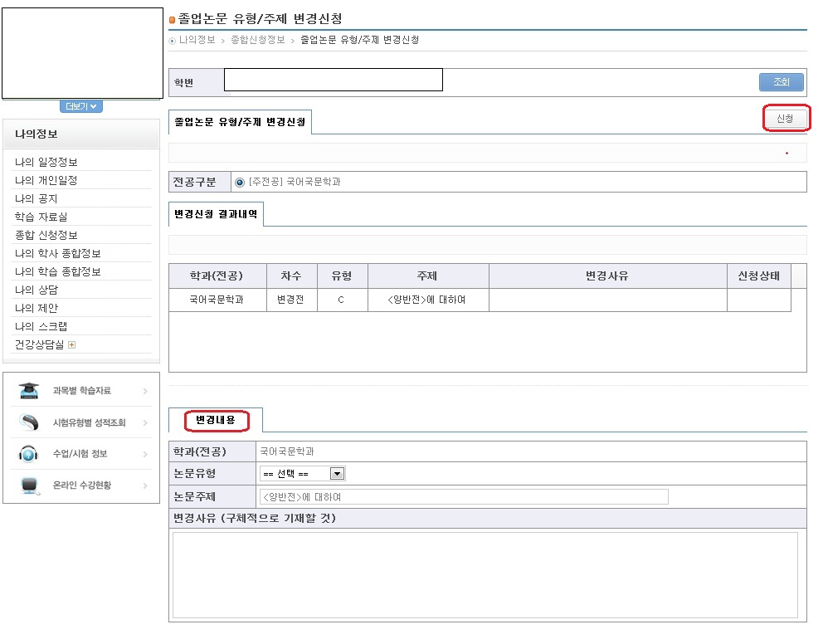Switch to the 변경내용 tab
Viewport: 828px width, 644px height.
click(216, 421)
